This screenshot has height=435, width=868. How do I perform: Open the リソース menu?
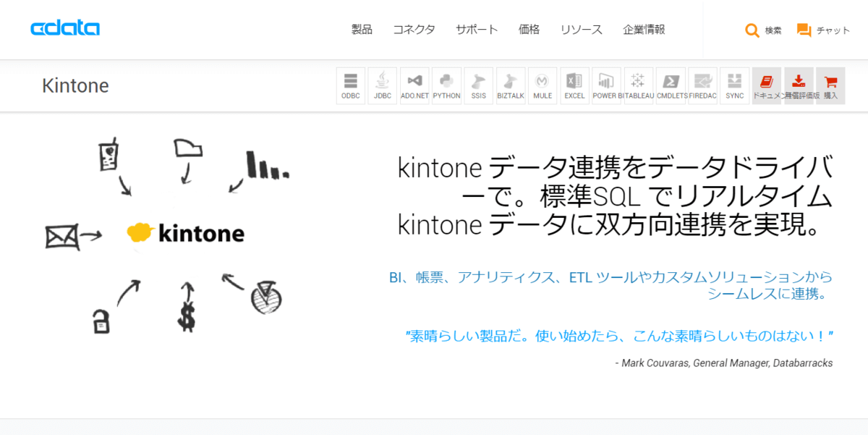581,30
